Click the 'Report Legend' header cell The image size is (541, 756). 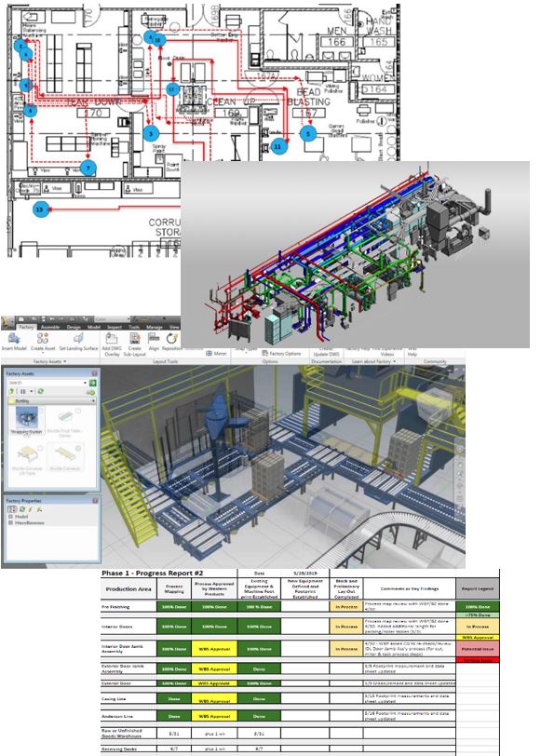click(478, 589)
